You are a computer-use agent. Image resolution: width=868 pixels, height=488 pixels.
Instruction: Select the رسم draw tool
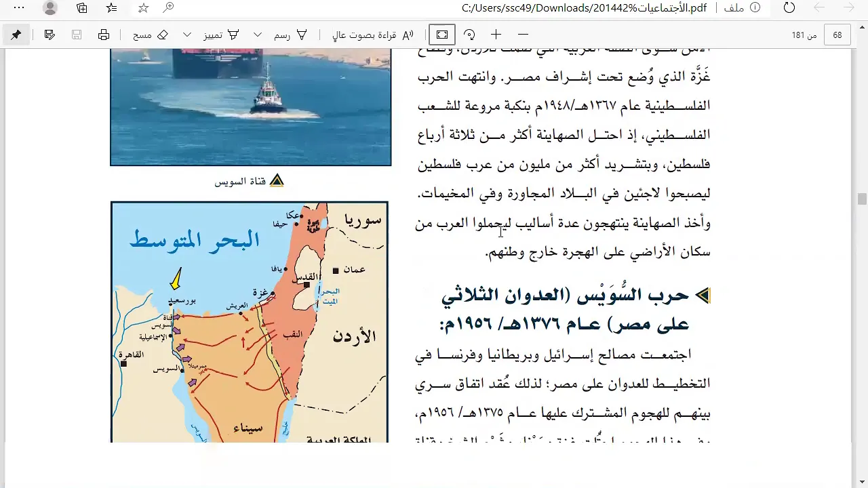(290, 35)
